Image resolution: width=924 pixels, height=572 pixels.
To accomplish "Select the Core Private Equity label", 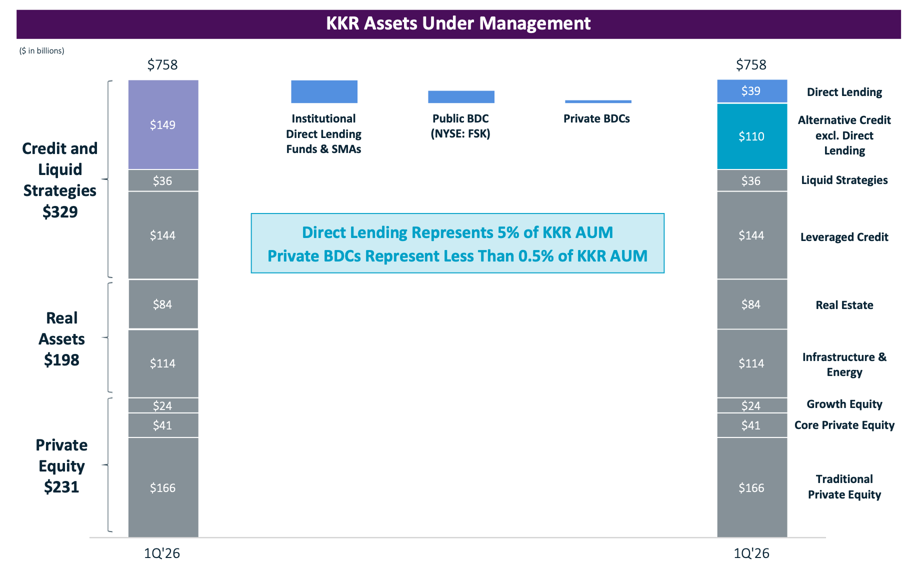I will [844, 425].
